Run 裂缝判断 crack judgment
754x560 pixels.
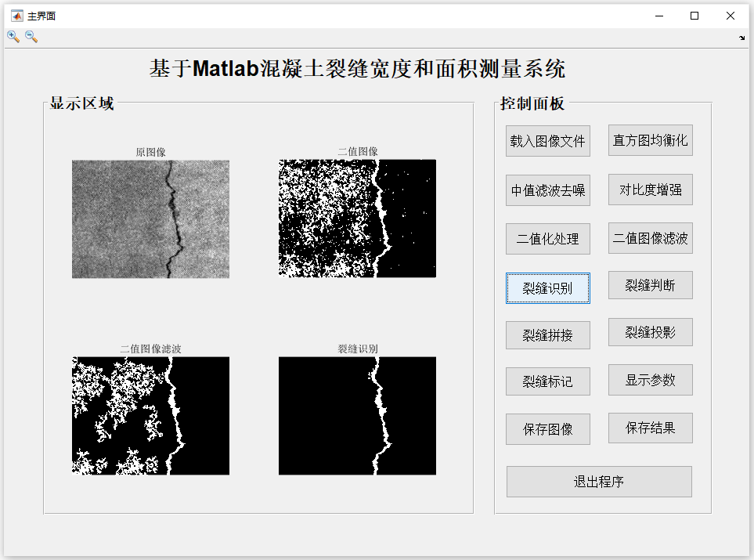(650, 285)
